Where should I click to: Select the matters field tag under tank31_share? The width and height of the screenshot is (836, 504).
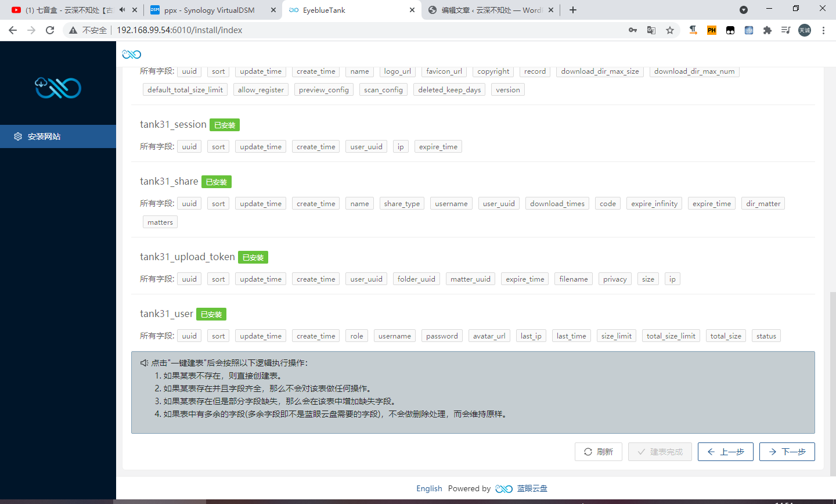tap(160, 222)
